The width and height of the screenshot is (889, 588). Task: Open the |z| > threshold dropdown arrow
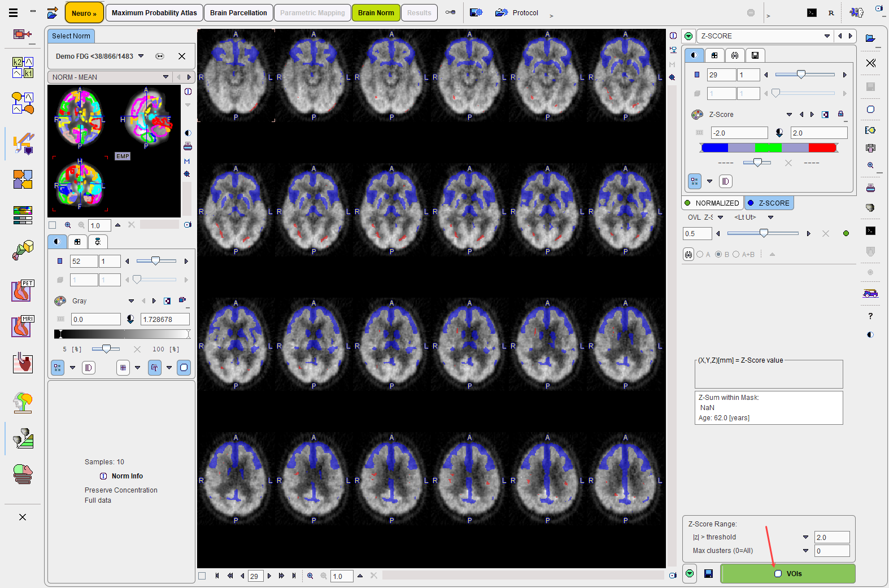805,537
